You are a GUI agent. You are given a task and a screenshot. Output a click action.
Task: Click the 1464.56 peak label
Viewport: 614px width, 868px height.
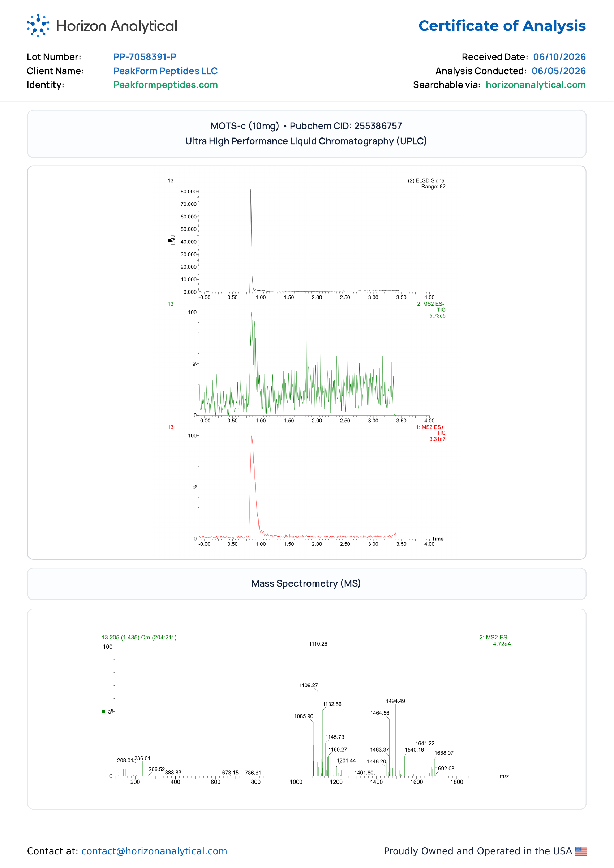pos(379,713)
